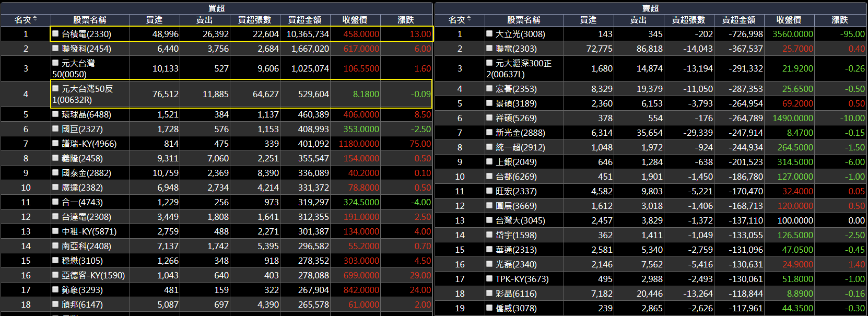Click the 賣超 table title bar
Viewport: 868px width, 316px height.
pos(650,8)
